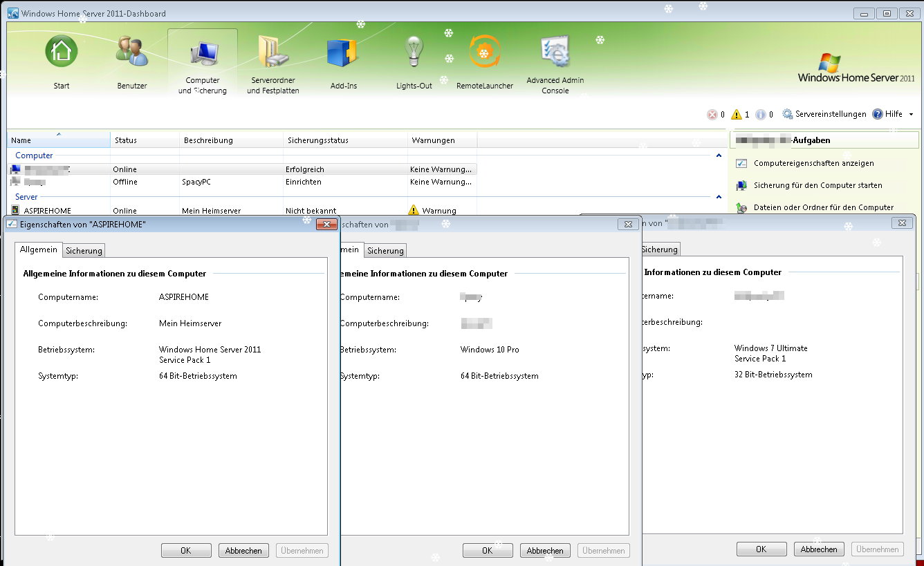Close the ASPIREHOME properties dialog

pyautogui.click(x=326, y=224)
